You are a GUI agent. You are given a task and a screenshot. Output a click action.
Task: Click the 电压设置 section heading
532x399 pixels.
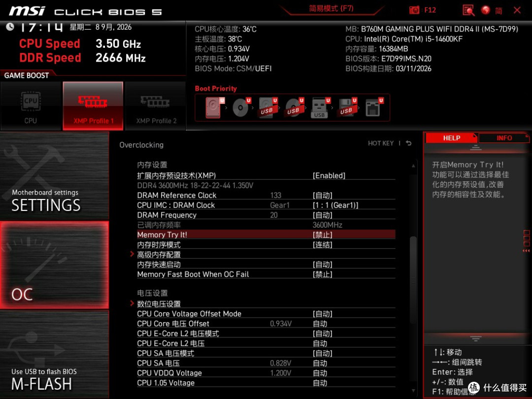click(x=152, y=293)
